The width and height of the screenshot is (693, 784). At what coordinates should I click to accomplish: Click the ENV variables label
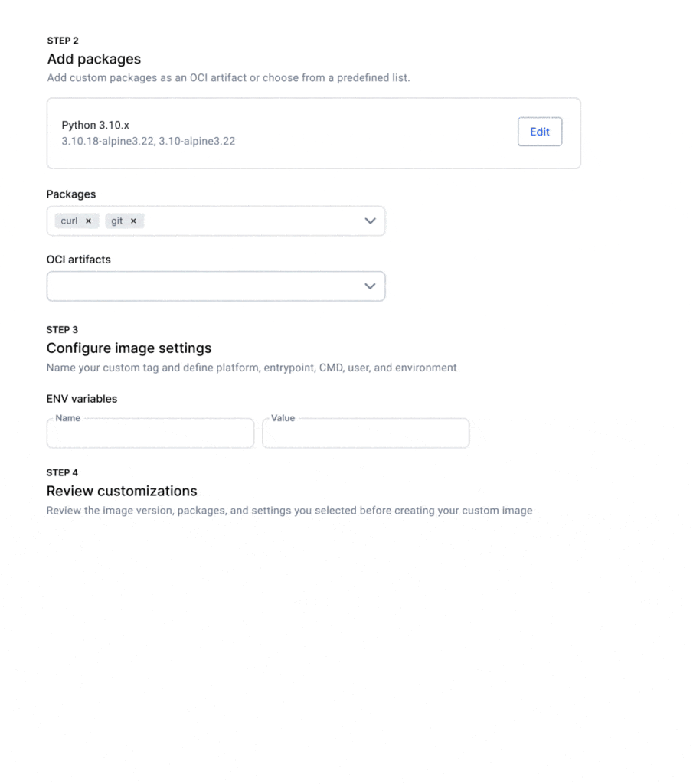click(x=82, y=399)
